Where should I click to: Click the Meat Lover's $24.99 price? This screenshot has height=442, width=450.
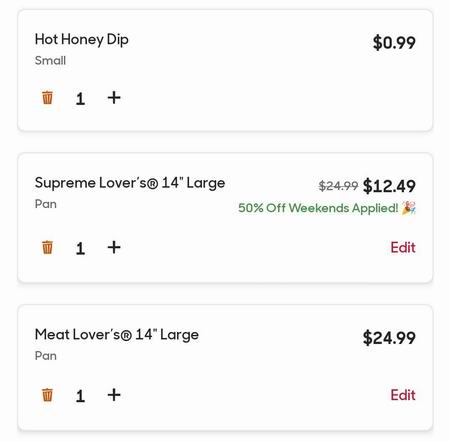[x=389, y=338]
